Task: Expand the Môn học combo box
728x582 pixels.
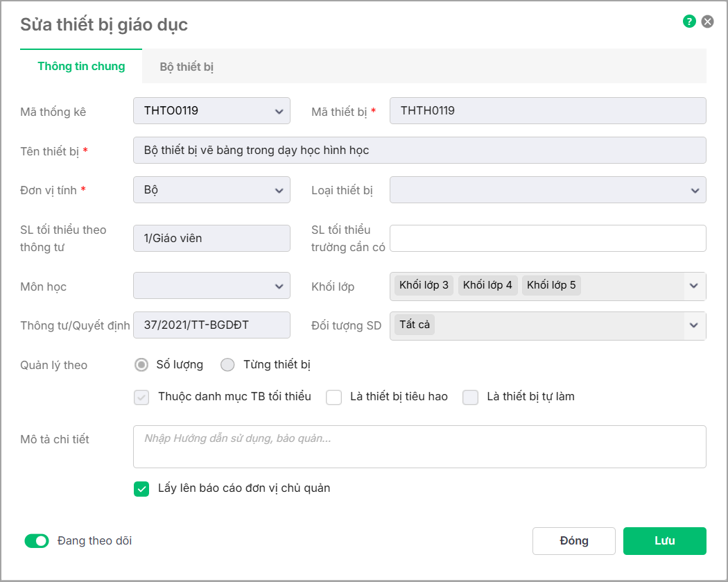Action: 279,286
